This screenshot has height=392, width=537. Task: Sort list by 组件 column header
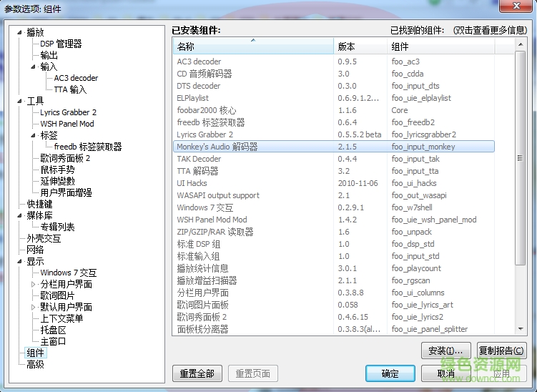point(441,46)
